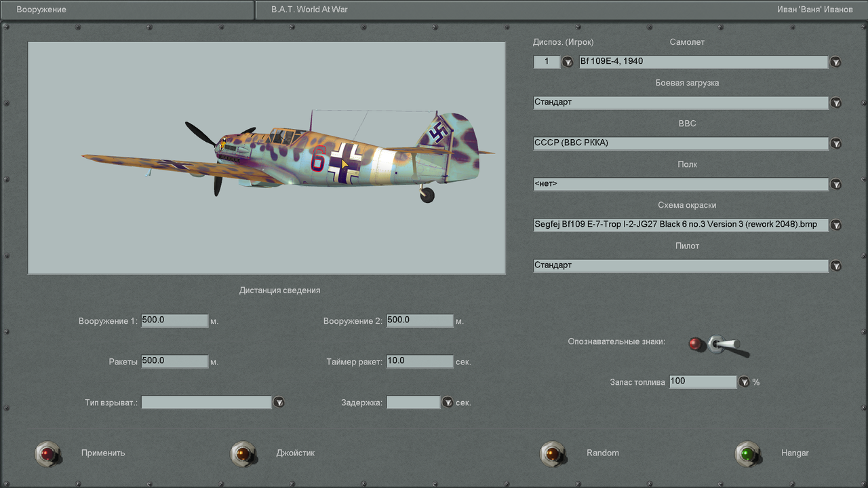868x488 pixels.
Task: Expand the ВВС air force dropdown arrow
Action: click(836, 143)
